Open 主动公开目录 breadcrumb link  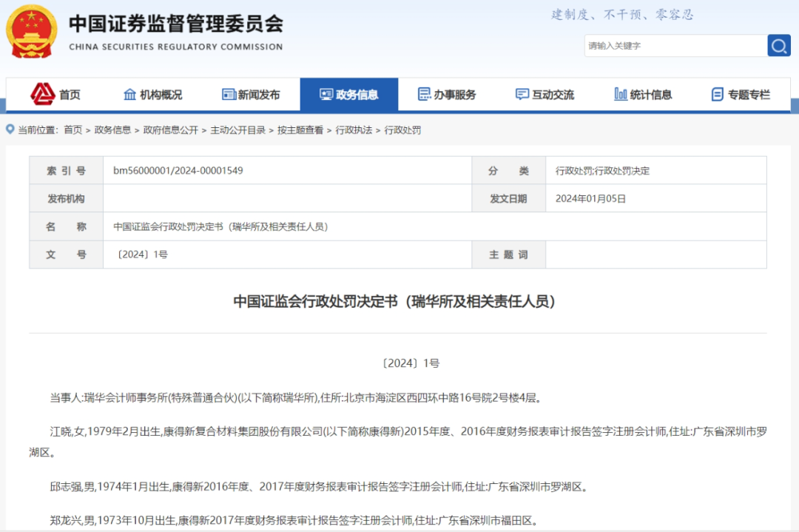(238, 130)
